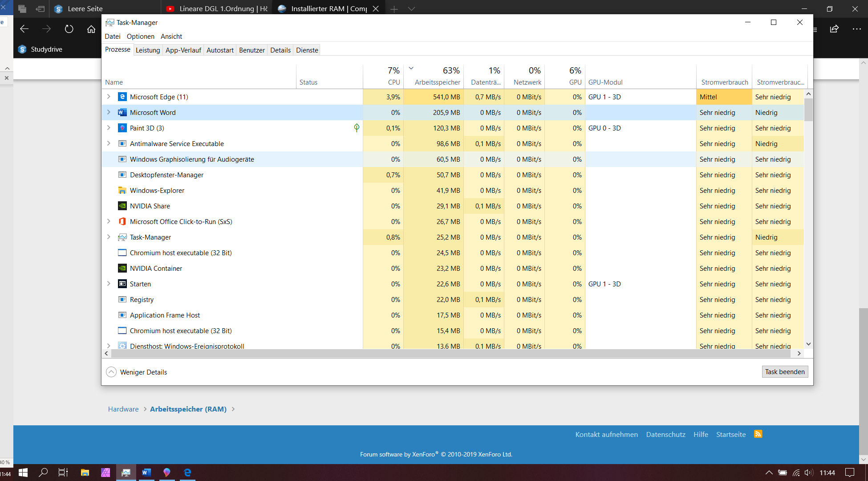Switch to the Benutzer tab

pos(252,50)
